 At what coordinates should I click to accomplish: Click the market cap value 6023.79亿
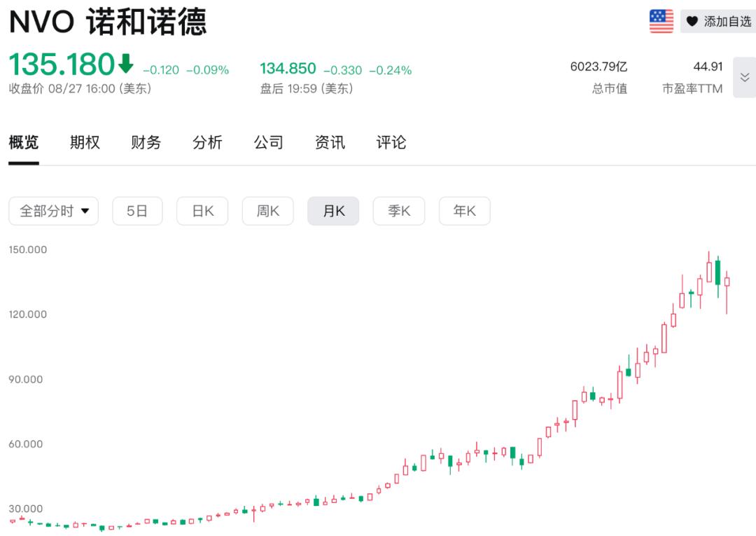coord(598,67)
